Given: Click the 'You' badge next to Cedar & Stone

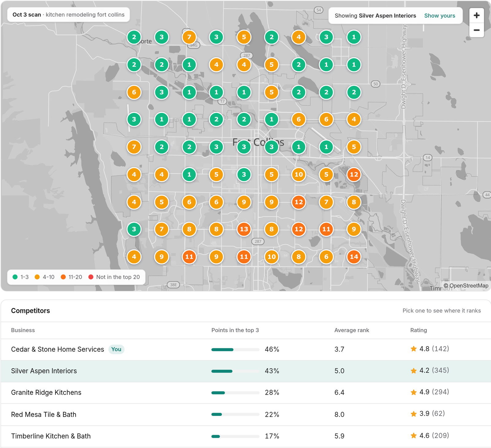Looking at the screenshot, I should pyautogui.click(x=116, y=349).
